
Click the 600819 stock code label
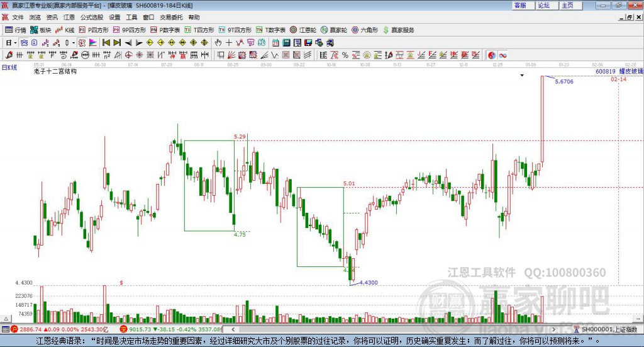[606, 72]
